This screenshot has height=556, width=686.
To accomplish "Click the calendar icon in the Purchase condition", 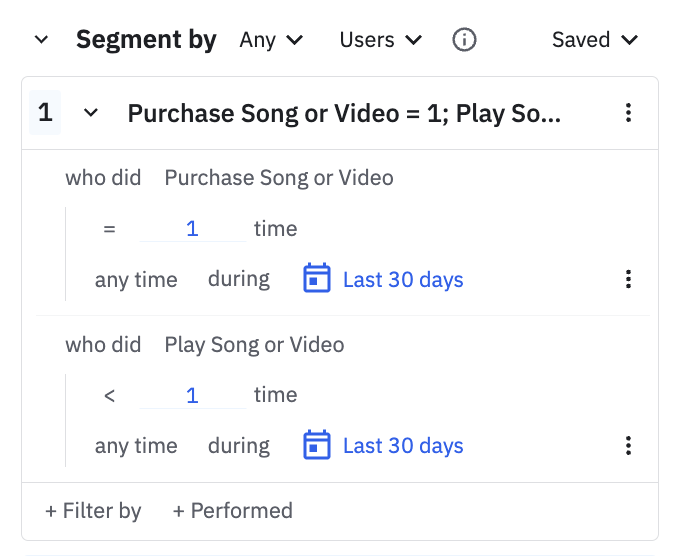I will pos(317,279).
